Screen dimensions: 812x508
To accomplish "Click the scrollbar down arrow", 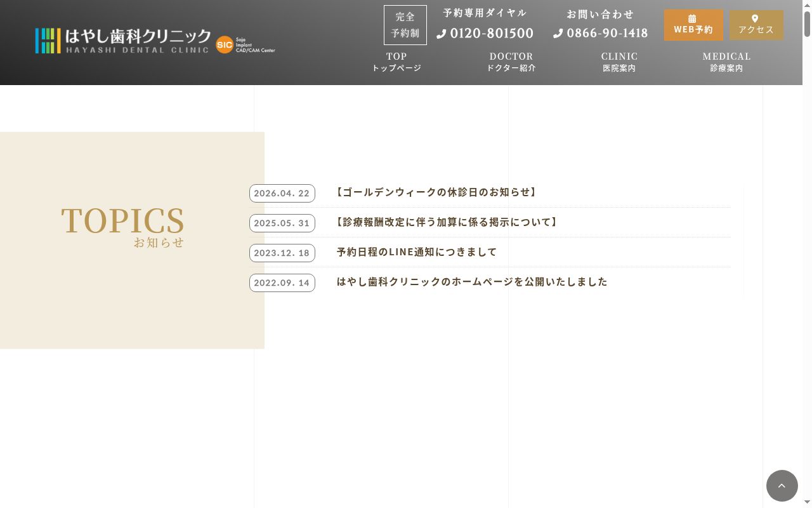I will (x=807, y=502).
